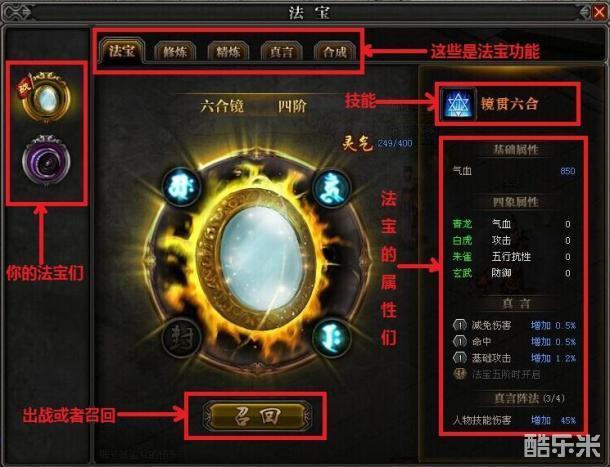This screenshot has height=467, width=610.
Task: Click the 召回 recall button
Action: click(x=257, y=416)
